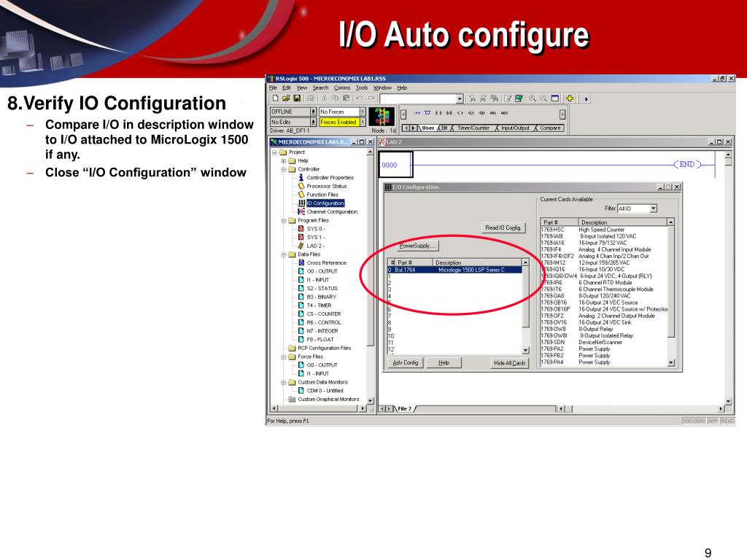Image resolution: width=747 pixels, height=560 pixels.
Task: Open the No Forces dropdown
Action: pos(363,112)
